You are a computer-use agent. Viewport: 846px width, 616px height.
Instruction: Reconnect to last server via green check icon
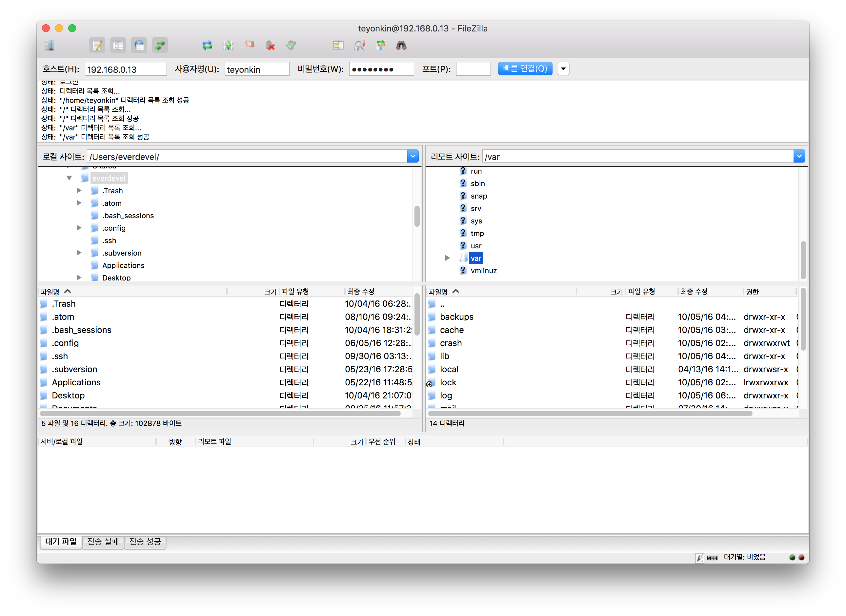(291, 46)
